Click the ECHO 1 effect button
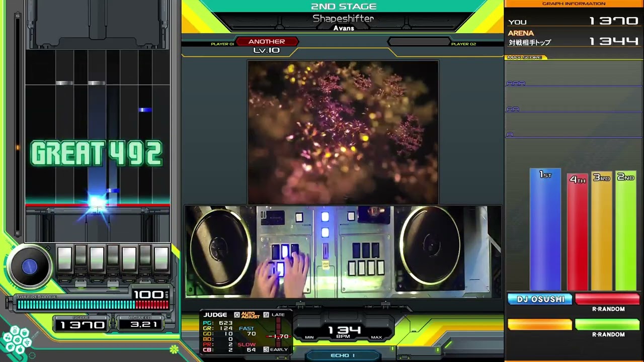The image size is (644, 362). point(343,355)
